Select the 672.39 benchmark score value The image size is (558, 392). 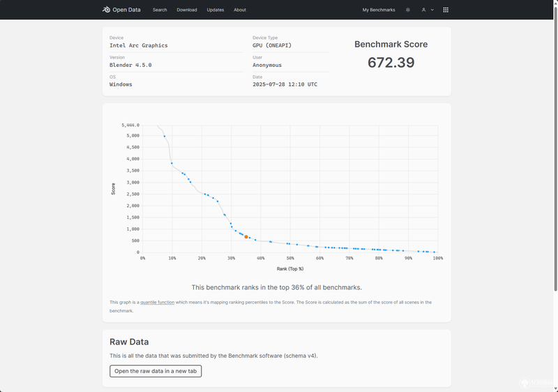click(x=391, y=63)
